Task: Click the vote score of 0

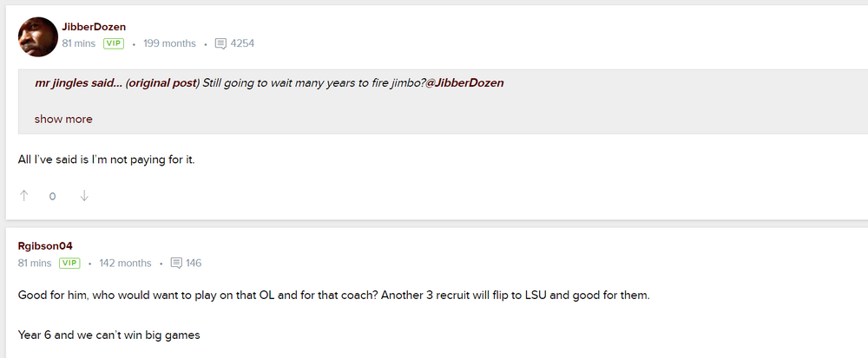Action: (53, 197)
